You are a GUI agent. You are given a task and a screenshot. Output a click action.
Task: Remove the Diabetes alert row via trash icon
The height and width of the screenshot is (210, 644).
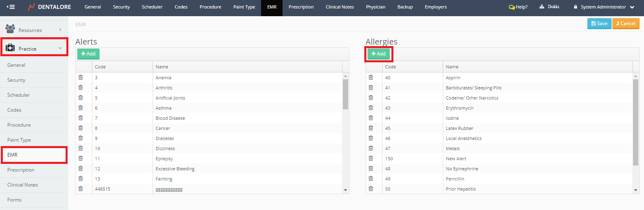81,138
